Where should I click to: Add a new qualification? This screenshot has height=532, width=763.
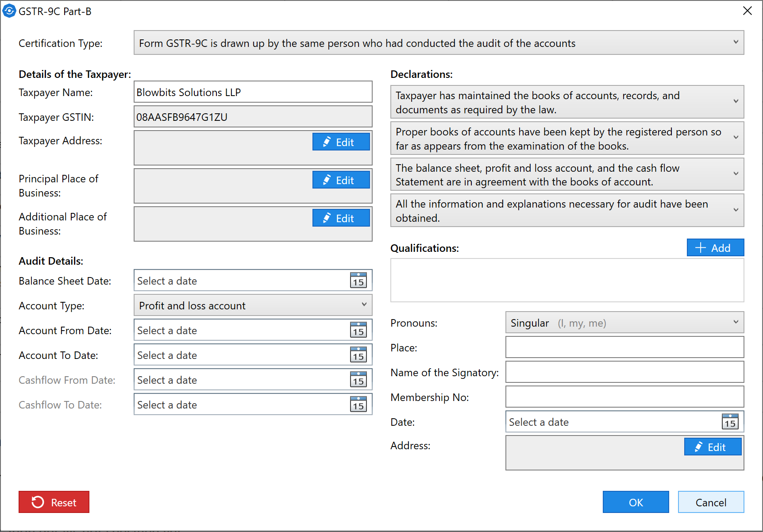pos(715,248)
